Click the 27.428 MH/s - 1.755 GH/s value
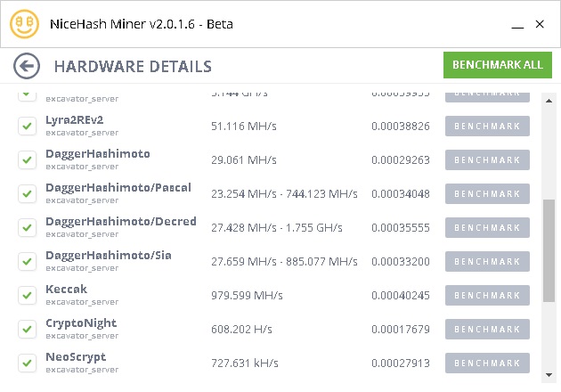The width and height of the screenshot is (561, 392). click(x=277, y=227)
